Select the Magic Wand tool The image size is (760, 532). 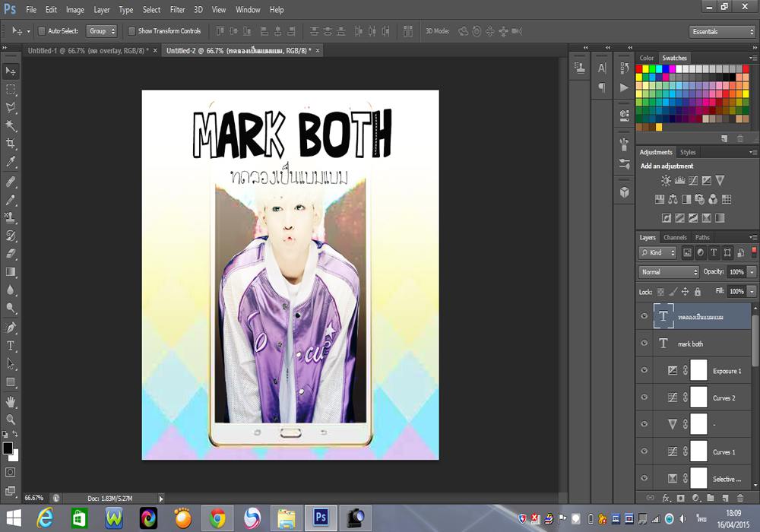click(11, 125)
